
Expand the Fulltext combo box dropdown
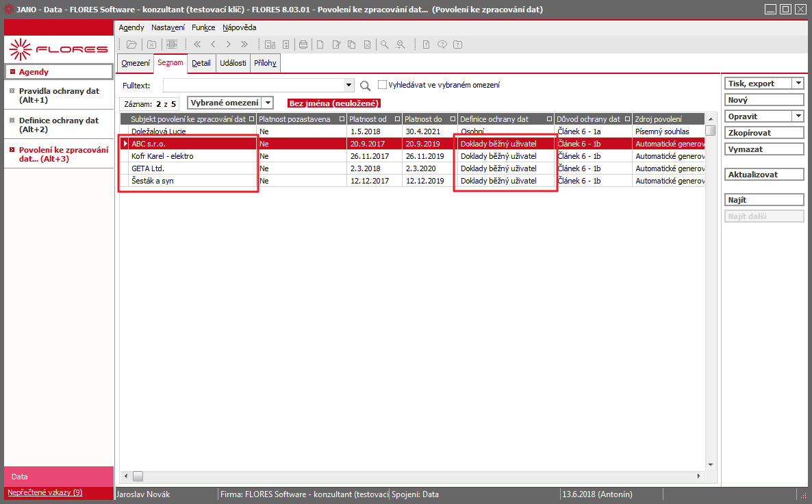pos(348,85)
